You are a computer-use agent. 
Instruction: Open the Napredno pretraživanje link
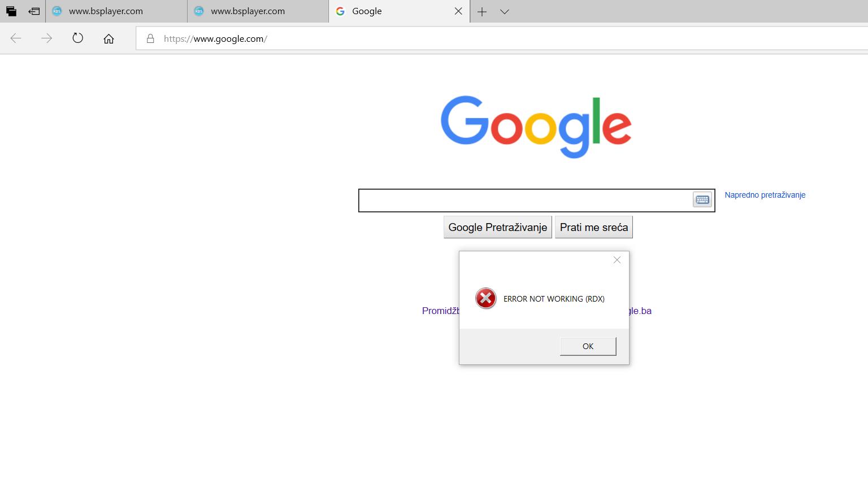coord(765,195)
